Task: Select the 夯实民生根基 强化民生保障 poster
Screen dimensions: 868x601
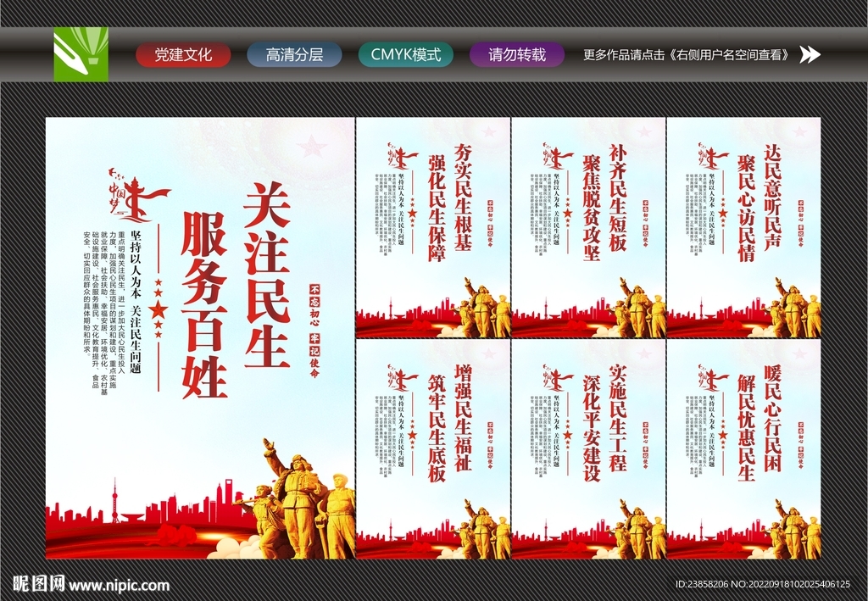Action: tap(433, 227)
